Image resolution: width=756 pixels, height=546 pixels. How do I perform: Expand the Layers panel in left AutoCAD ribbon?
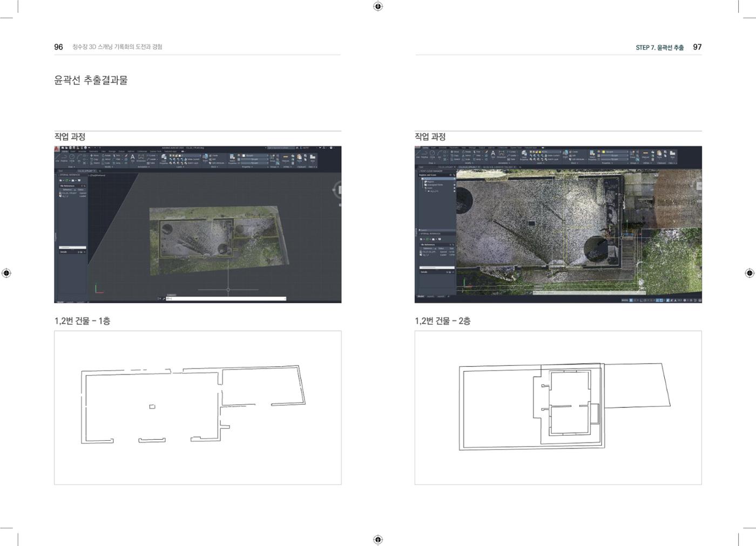click(x=180, y=167)
